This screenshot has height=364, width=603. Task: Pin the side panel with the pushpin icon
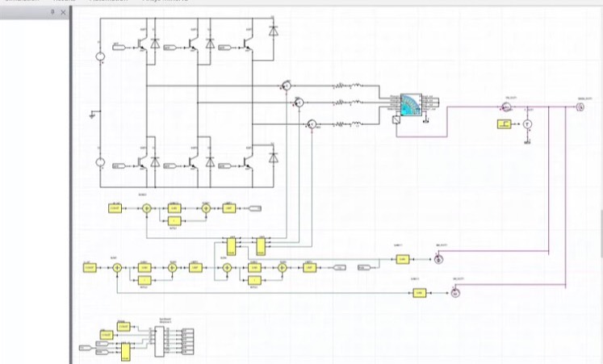pyautogui.click(x=52, y=12)
